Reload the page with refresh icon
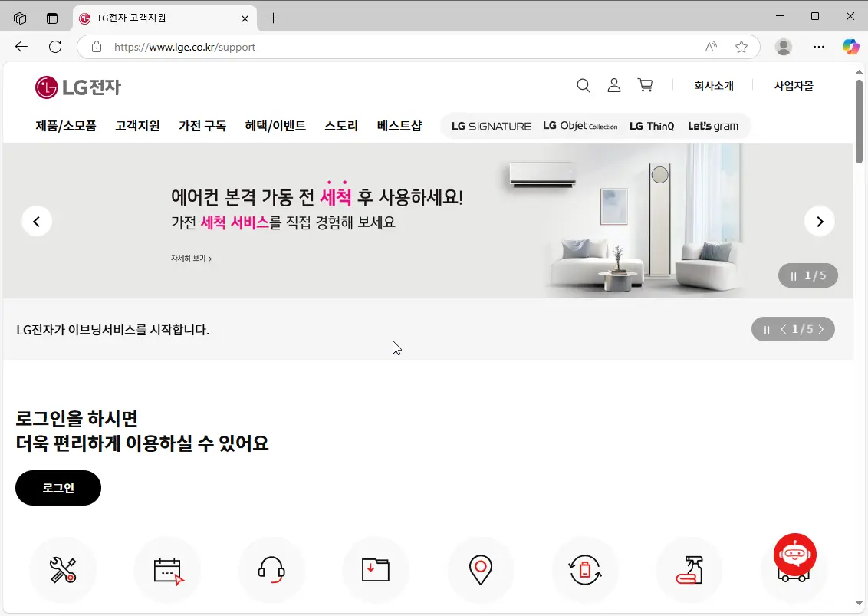 pyautogui.click(x=54, y=47)
